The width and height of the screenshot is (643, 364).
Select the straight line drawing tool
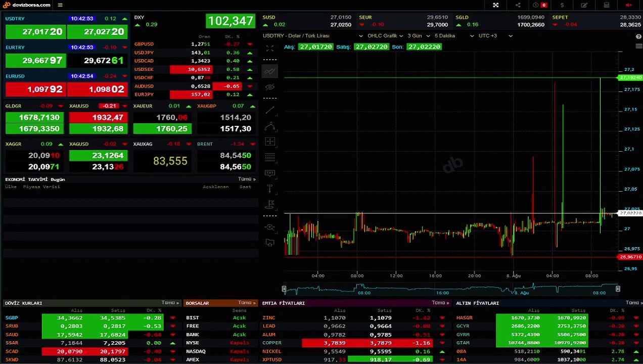(270, 110)
